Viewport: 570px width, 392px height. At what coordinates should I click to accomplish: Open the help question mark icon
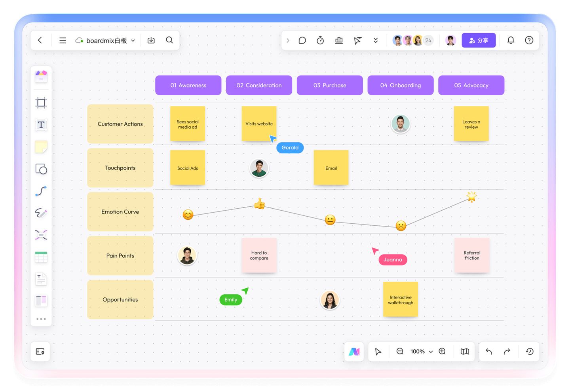coord(529,40)
